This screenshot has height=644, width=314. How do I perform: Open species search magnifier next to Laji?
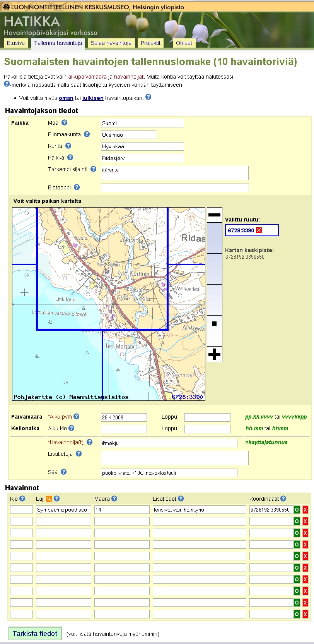pos(49,499)
